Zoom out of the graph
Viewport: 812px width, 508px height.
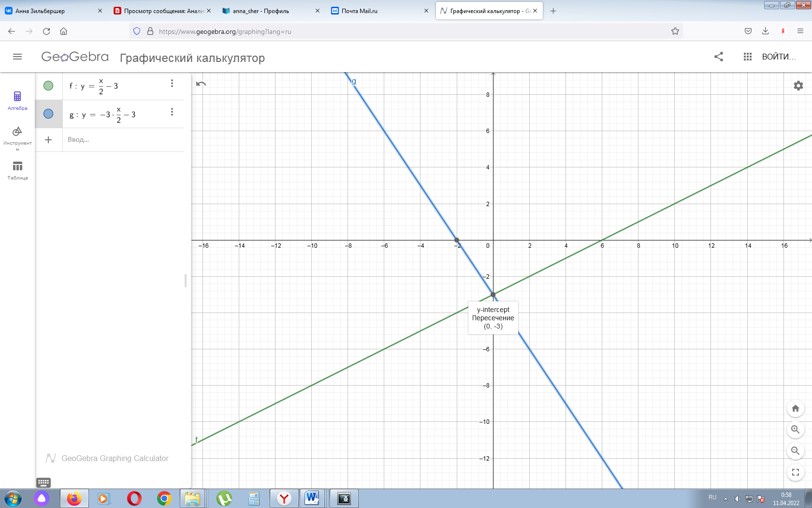click(796, 451)
